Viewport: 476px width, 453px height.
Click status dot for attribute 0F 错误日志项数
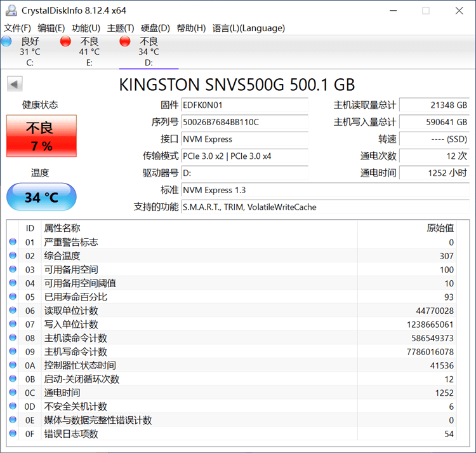[x=13, y=433]
